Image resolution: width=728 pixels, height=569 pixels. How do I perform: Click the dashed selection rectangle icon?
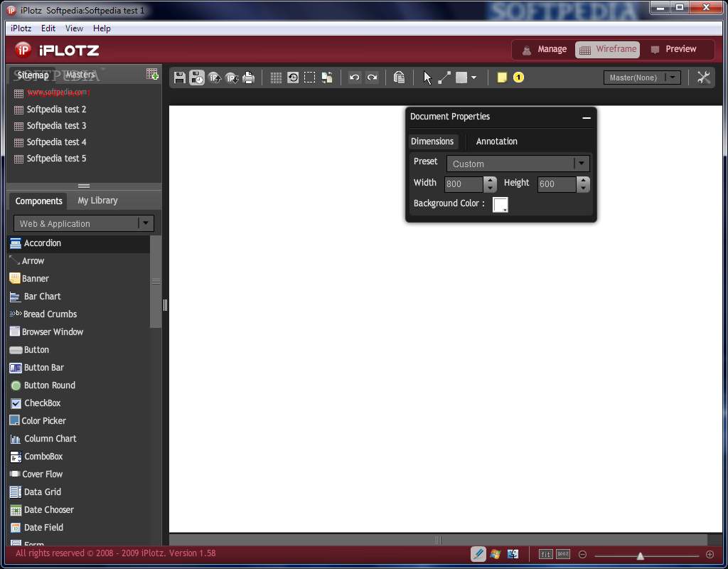pos(310,78)
